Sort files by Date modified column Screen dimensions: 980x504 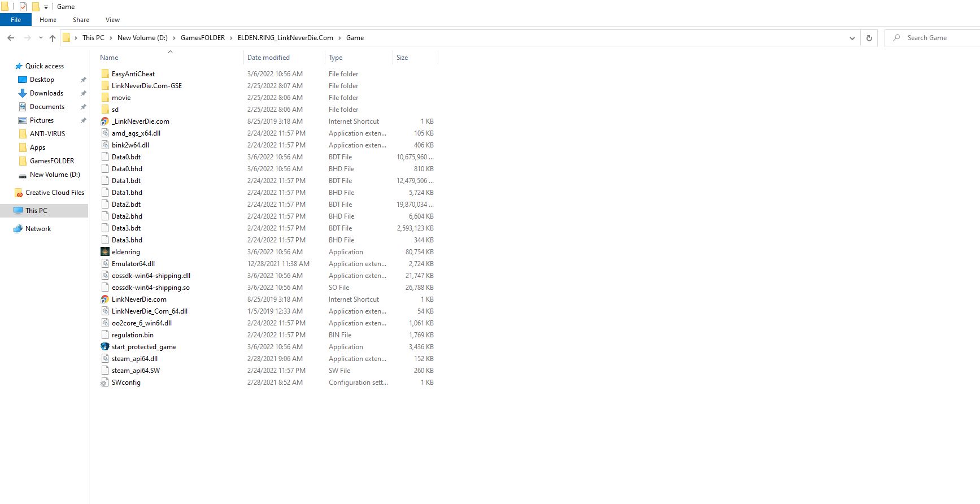268,58
